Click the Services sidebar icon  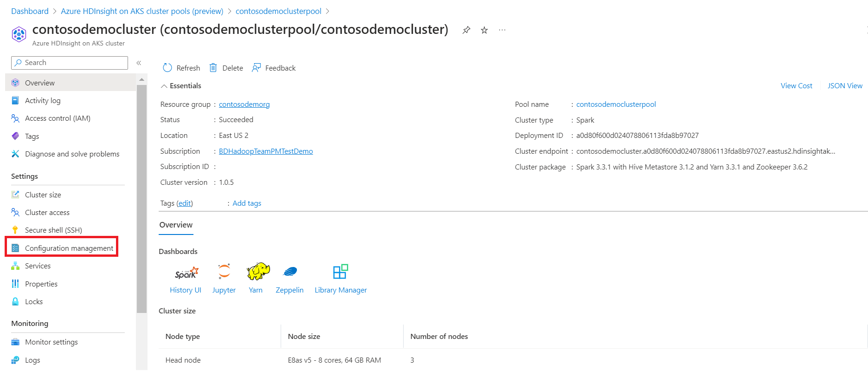tap(15, 266)
